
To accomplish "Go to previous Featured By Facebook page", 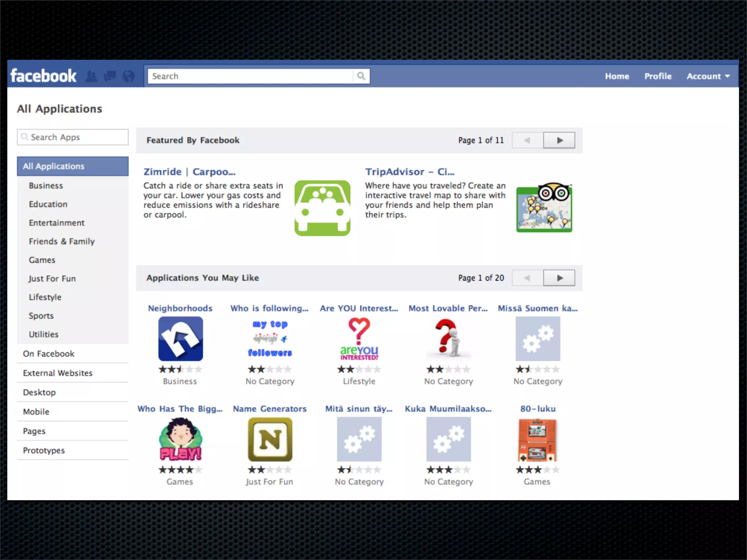I will 527,140.
